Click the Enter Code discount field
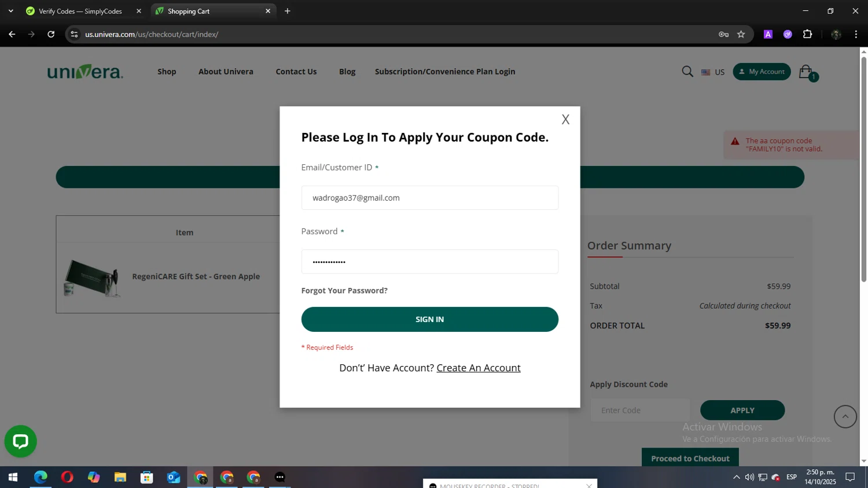The image size is (868, 488). click(640, 410)
